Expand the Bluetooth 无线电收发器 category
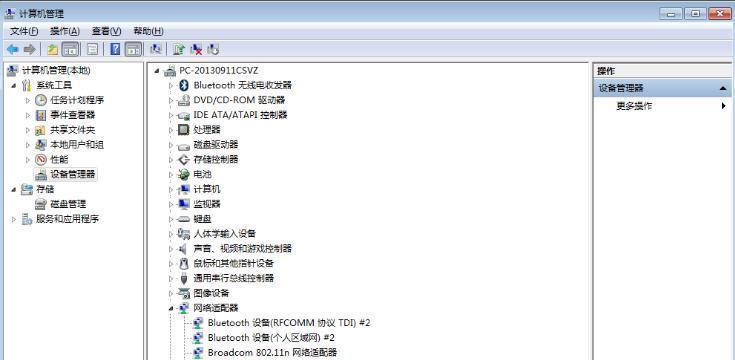 (171, 85)
